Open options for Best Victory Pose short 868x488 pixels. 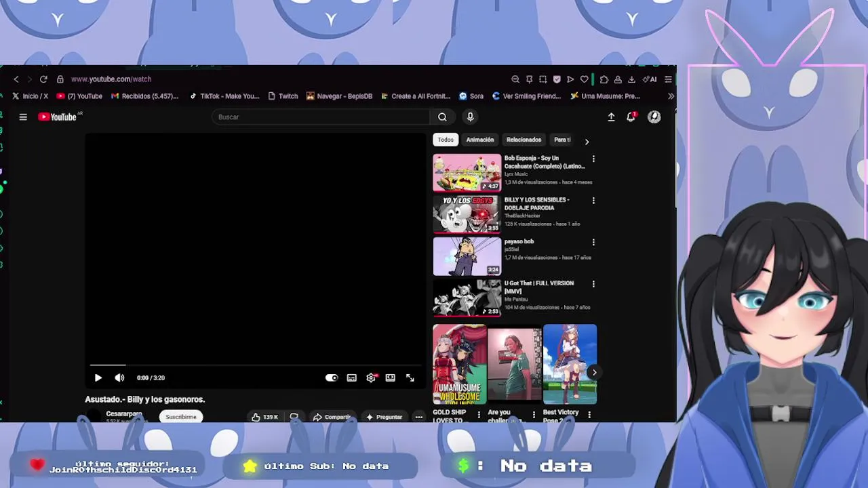[589, 414]
